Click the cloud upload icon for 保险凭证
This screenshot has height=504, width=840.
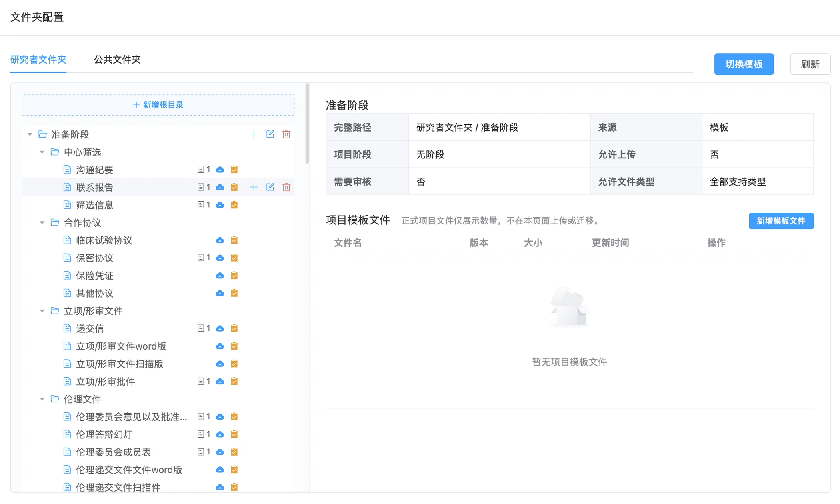(220, 276)
